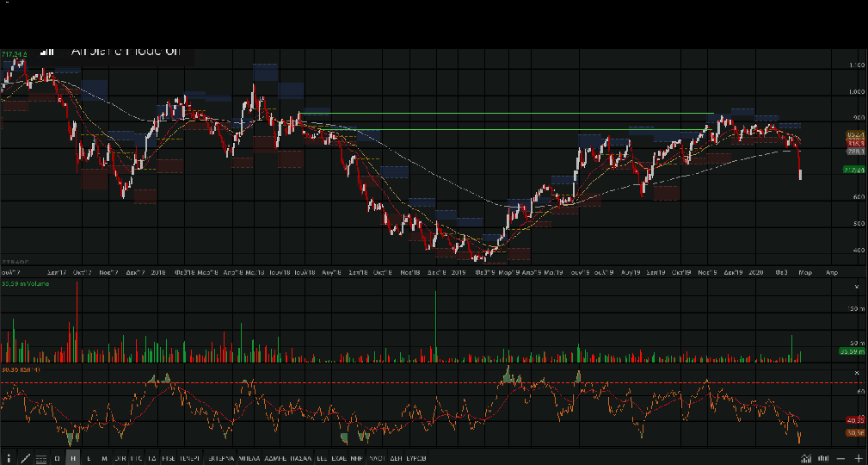Open the indicators chart icon

click(x=805, y=458)
